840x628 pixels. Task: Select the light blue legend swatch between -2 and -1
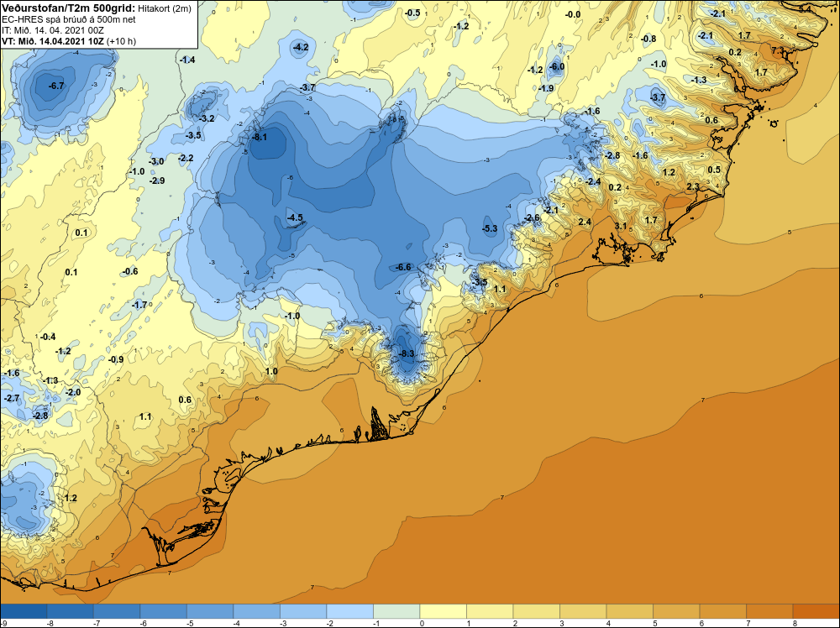pyautogui.click(x=349, y=611)
